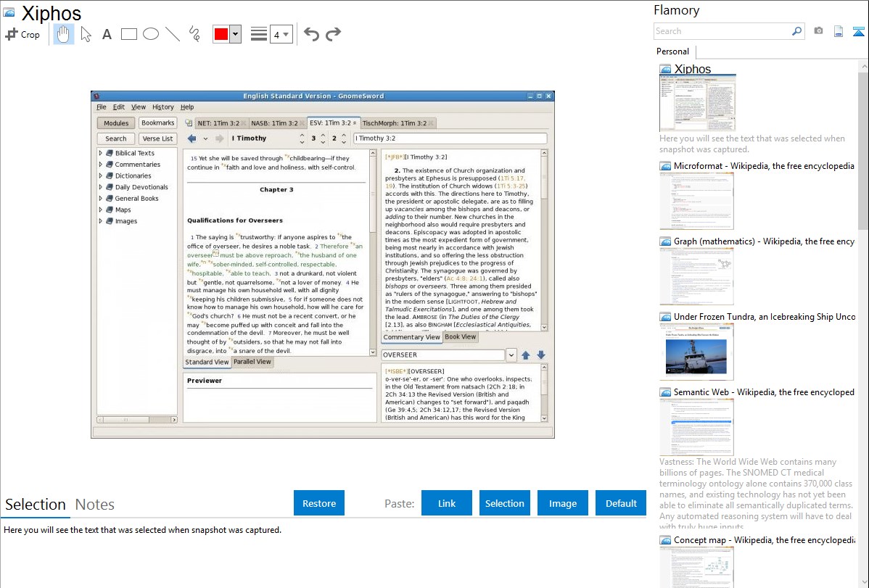Click the blue up arrow beside OVERSEER
869x588 pixels.
tap(525, 355)
